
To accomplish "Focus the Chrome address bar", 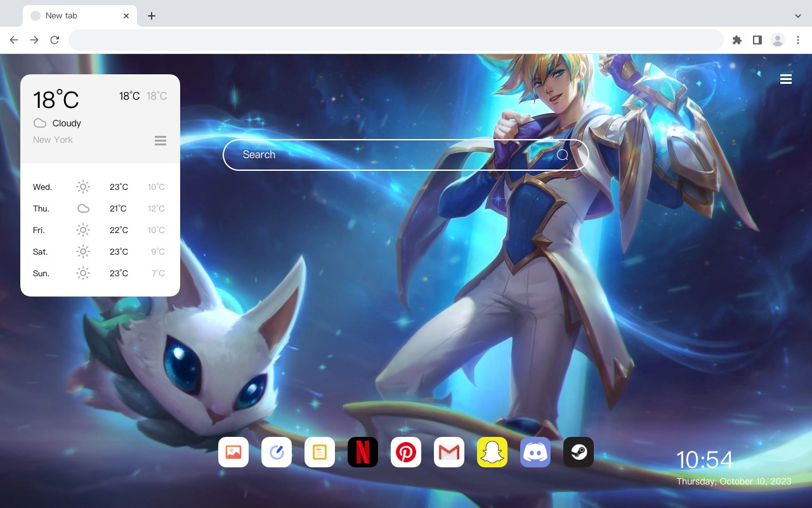I will (x=396, y=40).
